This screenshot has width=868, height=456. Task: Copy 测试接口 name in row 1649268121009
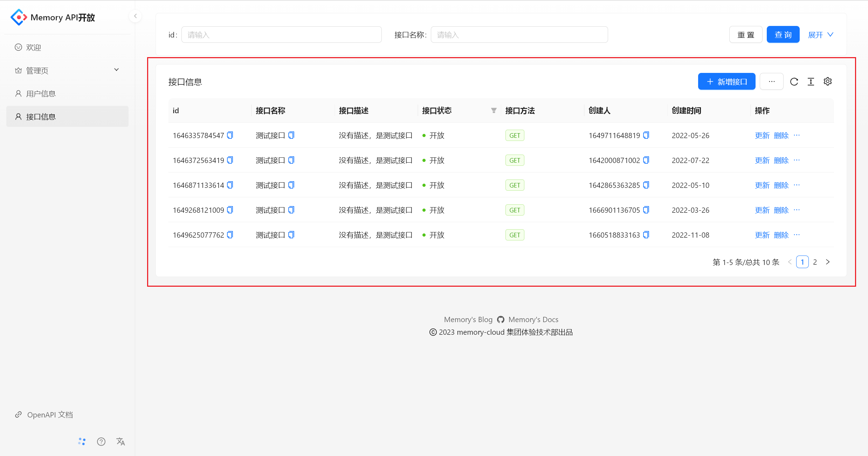(x=291, y=210)
